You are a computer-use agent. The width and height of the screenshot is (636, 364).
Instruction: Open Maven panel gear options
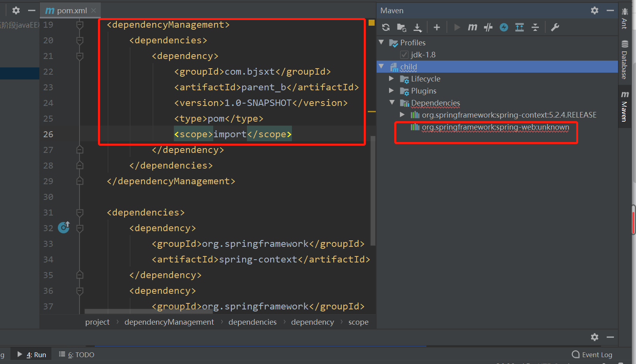point(595,10)
